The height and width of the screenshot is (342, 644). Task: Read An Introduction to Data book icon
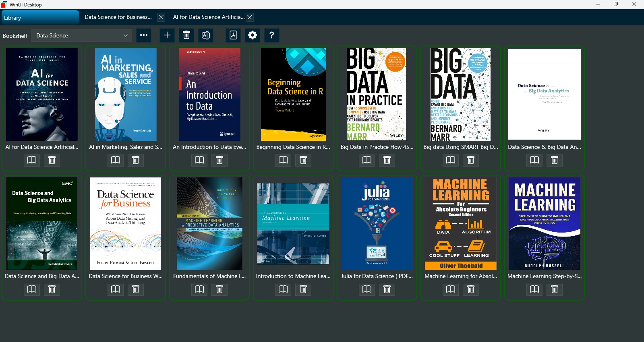click(199, 160)
